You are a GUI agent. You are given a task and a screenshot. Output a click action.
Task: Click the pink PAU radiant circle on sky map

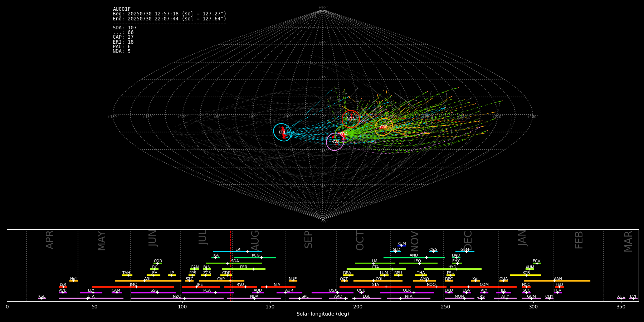335,142
